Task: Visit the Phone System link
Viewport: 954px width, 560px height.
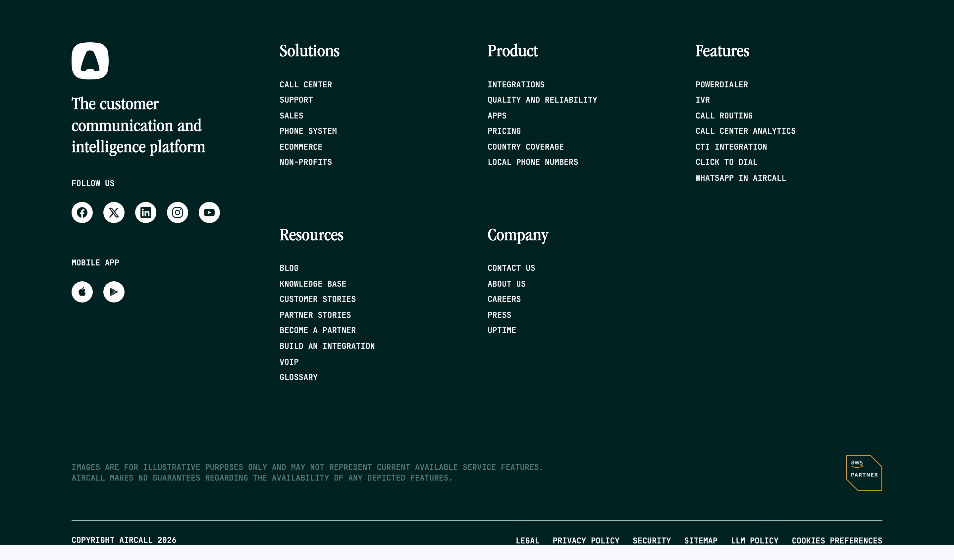Action: [x=308, y=131]
